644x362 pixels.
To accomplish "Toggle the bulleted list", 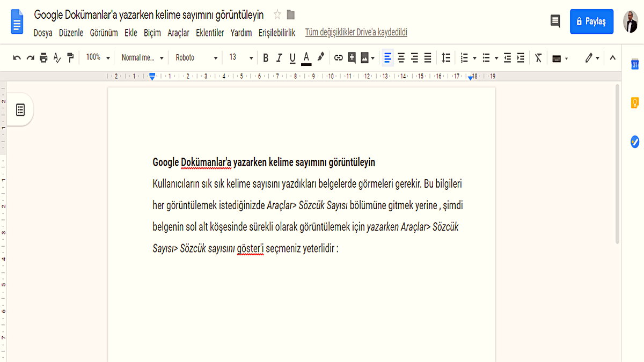I will point(486,58).
